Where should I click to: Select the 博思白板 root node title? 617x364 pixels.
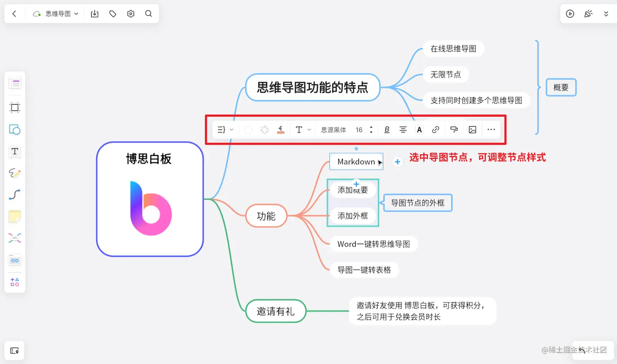(149, 159)
